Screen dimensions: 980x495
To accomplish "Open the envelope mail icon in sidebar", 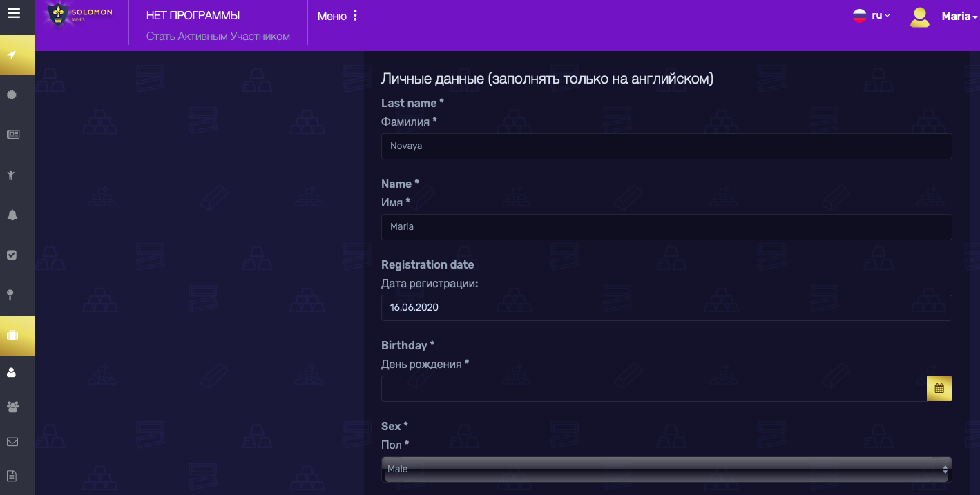I will pyautogui.click(x=12, y=442).
